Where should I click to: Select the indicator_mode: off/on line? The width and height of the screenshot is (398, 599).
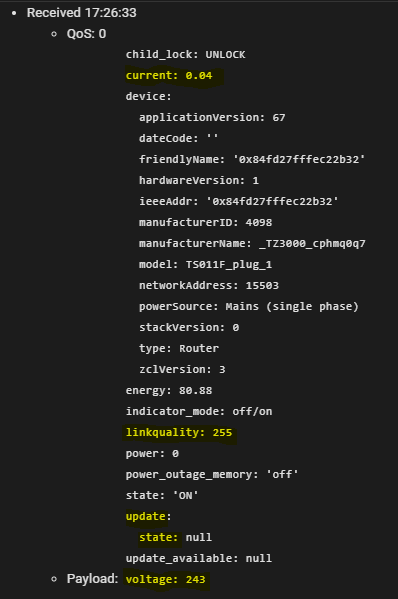(199, 411)
